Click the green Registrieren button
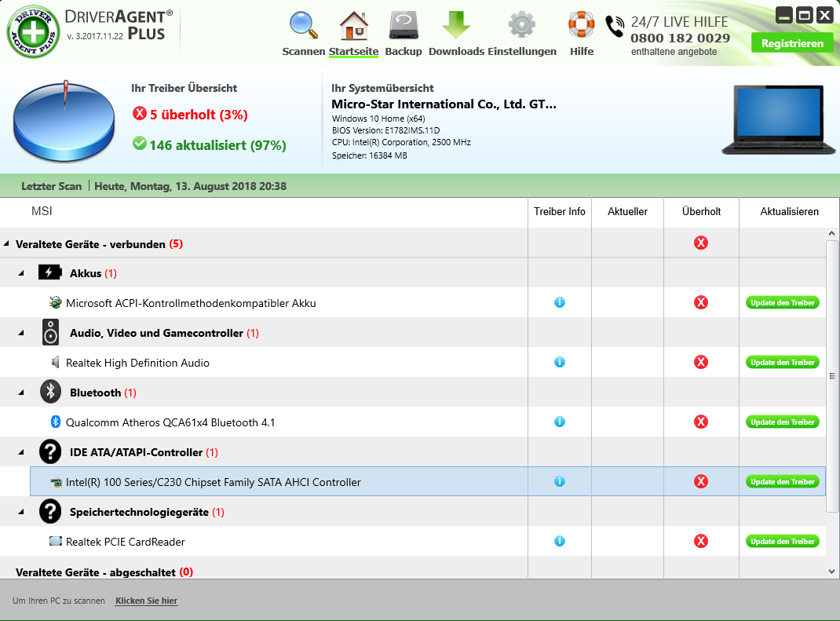Image resolution: width=840 pixels, height=621 pixels. point(792,43)
